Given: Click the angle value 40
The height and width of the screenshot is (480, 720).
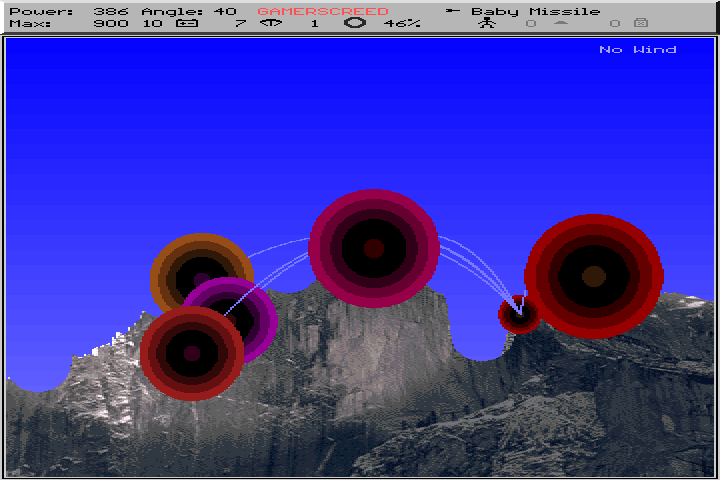Looking at the screenshot, I should point(225,11).
